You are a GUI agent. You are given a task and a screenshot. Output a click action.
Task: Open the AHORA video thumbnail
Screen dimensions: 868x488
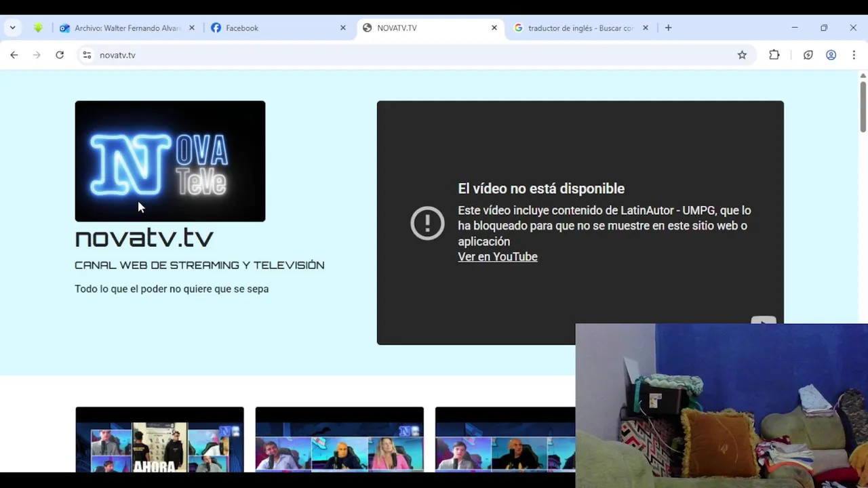(159, 439)
